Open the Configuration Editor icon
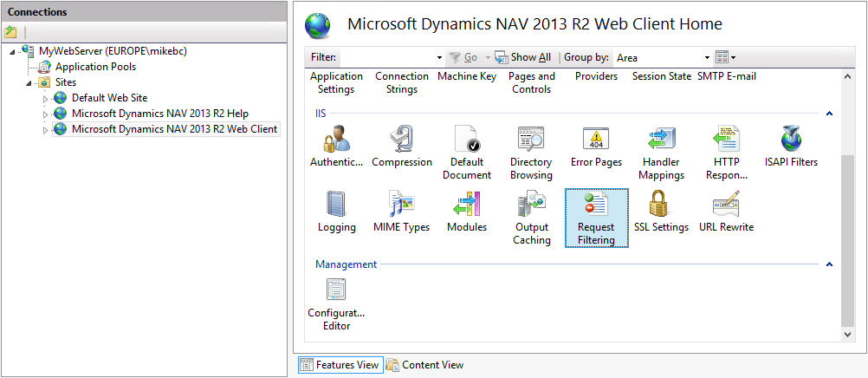The width and height of the screenshot is (868, 378). [x=336, y=290]
